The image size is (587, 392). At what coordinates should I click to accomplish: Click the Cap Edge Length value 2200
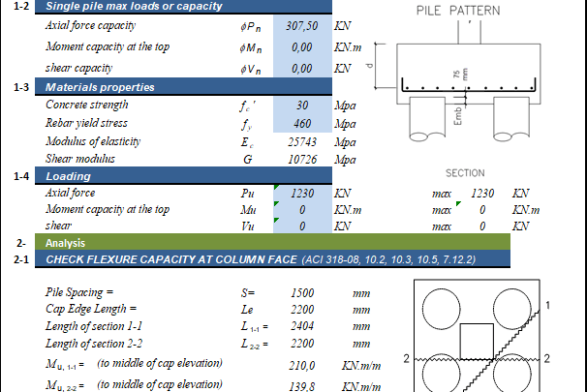tap(302, 310)
